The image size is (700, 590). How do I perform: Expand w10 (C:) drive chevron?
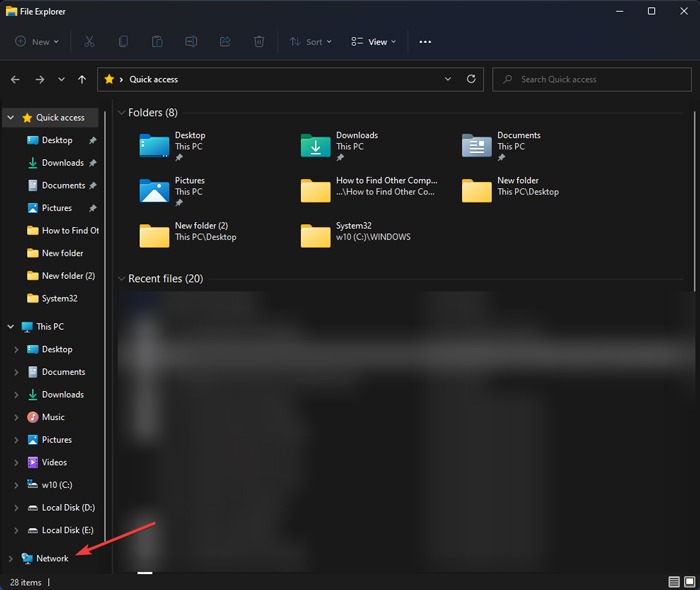(16, 485)
